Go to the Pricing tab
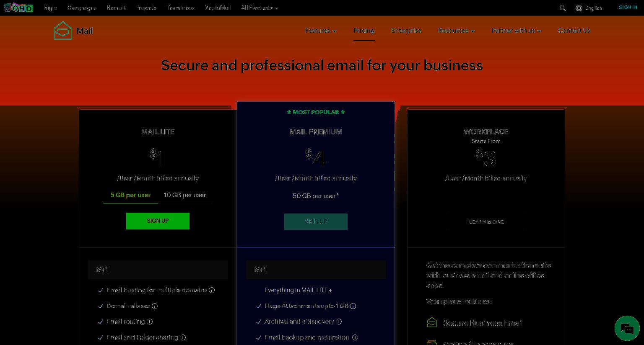Screen dimensions: 644x345 pyautogui.click(x=364, y=31)
